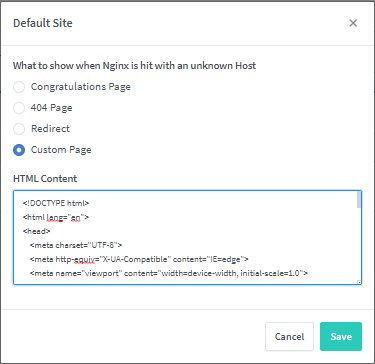The image size is (375, 364).
Task: Click the textarea resize handle
Action: point(359,282)
